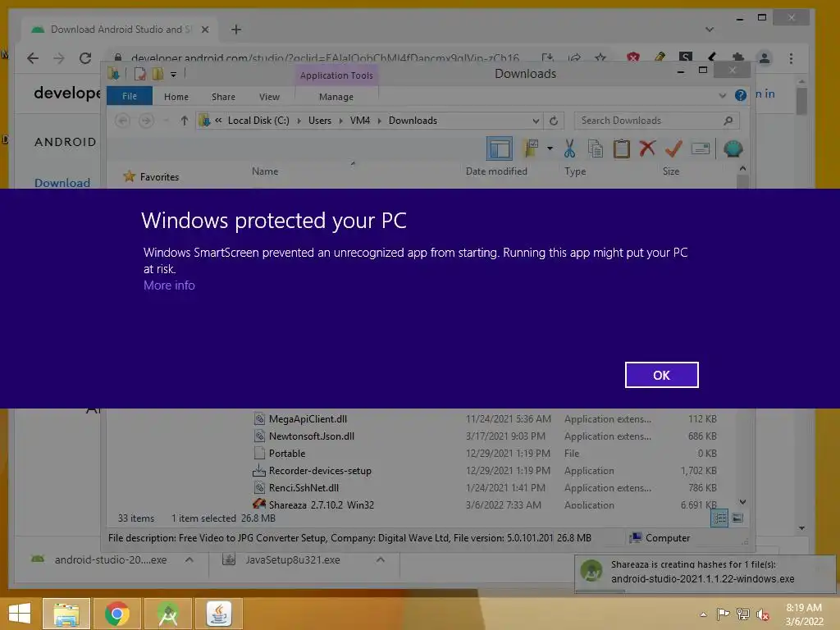Image resolution: width=840 pixels, height=630 pixels.
Task: Click Users in the address path
Action: coord(320,121)
